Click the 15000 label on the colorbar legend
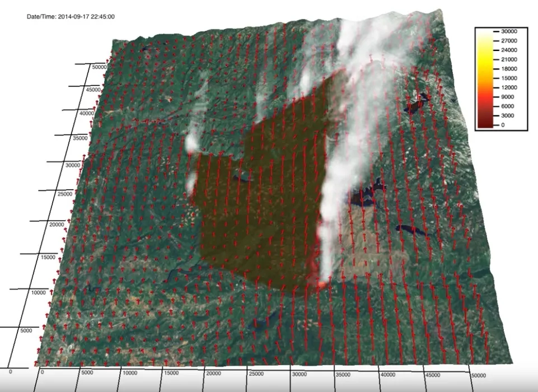The height and width of the screenshot is (392, 538). (x=509, y=78)
